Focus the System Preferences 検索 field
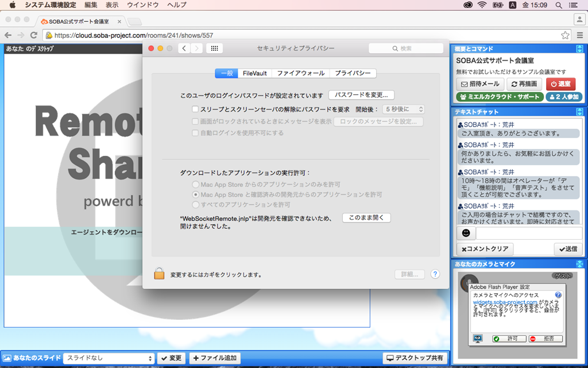Image resolution: width=588 pixels, height=368 pixels. tap(406, 48)
